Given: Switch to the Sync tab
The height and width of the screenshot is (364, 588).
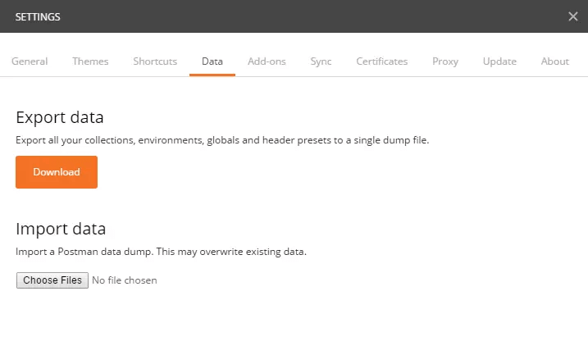Looking at the screenshot, I should [x=321, y=61].
